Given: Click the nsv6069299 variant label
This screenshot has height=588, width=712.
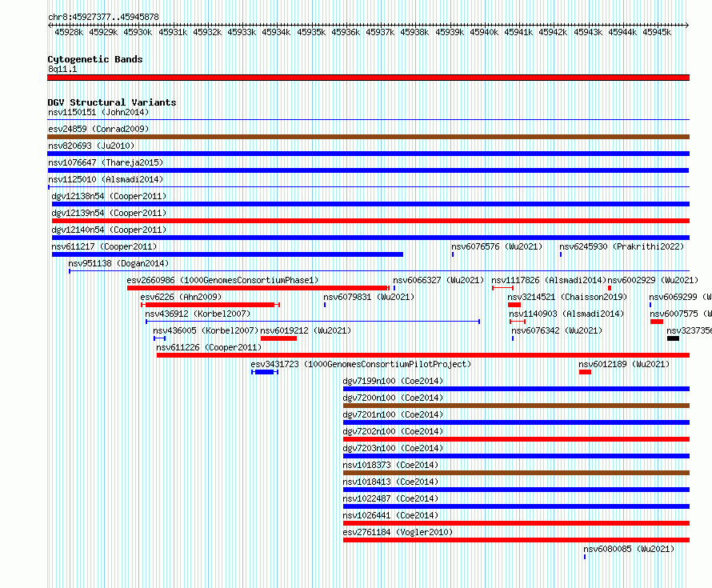Looking at the screenshot, I should (680, 297).
